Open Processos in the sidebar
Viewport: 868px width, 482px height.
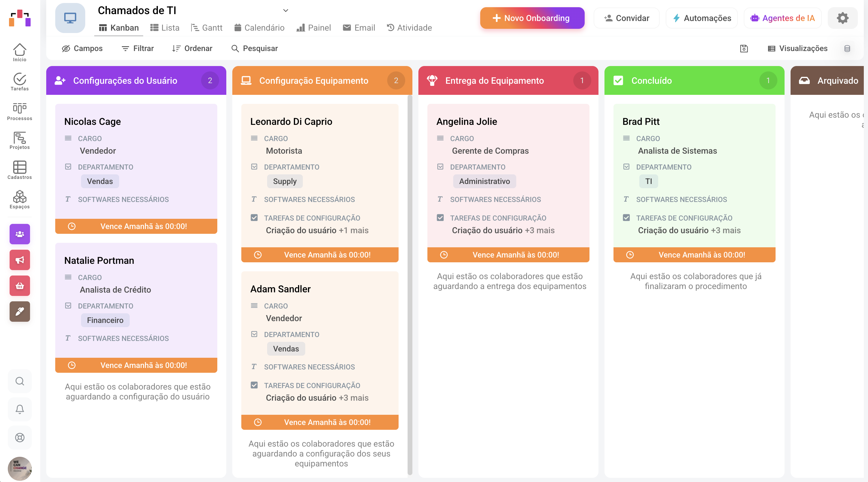[x=20, y=111]
